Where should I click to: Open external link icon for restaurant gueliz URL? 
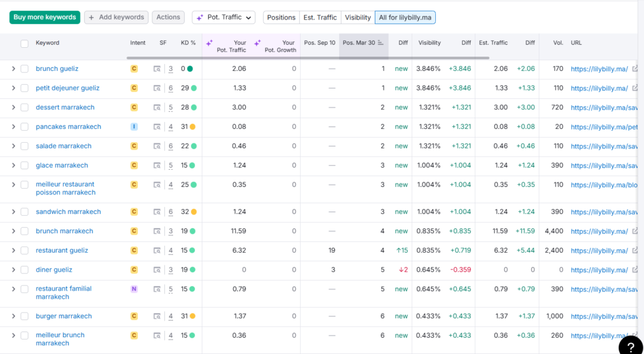[x=635, y=250]
